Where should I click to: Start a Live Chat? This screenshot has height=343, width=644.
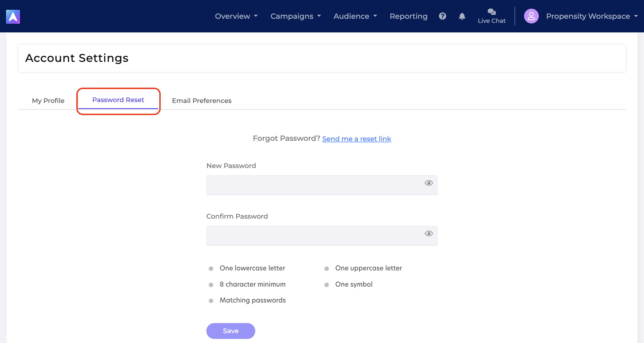click(x=492, y=16)
